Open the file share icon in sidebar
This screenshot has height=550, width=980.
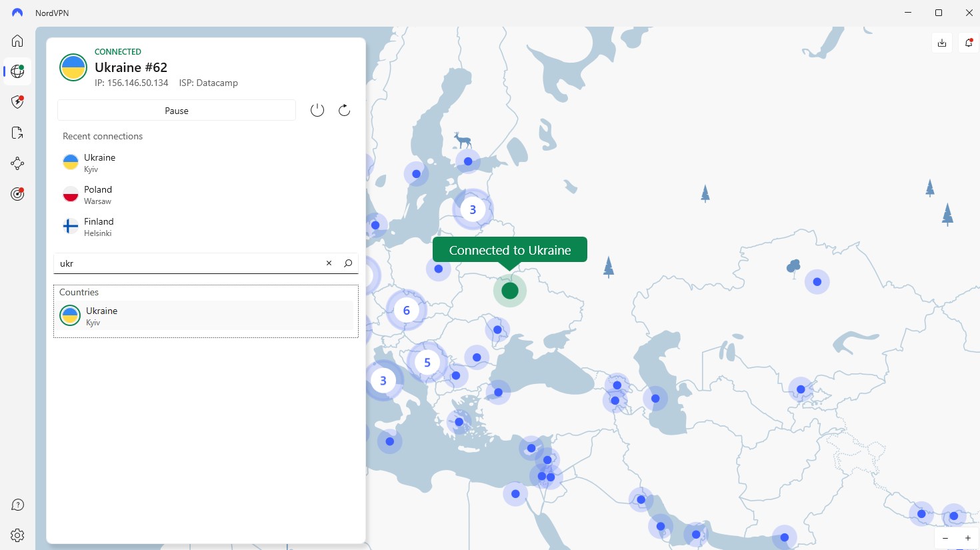pos(17,133)
